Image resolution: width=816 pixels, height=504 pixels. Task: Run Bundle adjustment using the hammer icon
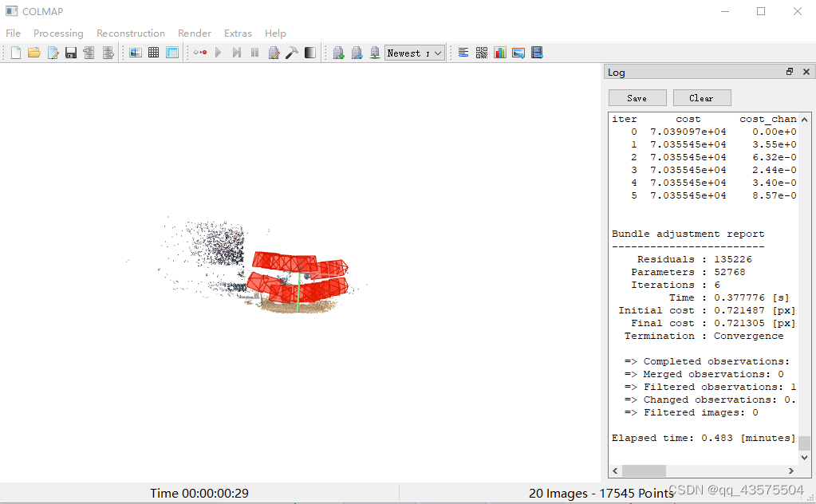tap(292, 53)
